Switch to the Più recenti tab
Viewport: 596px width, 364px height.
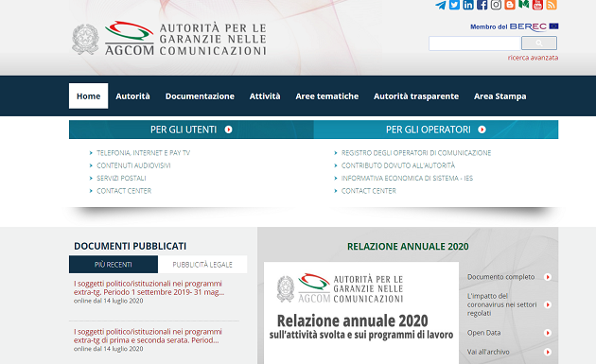coord(114,265)
